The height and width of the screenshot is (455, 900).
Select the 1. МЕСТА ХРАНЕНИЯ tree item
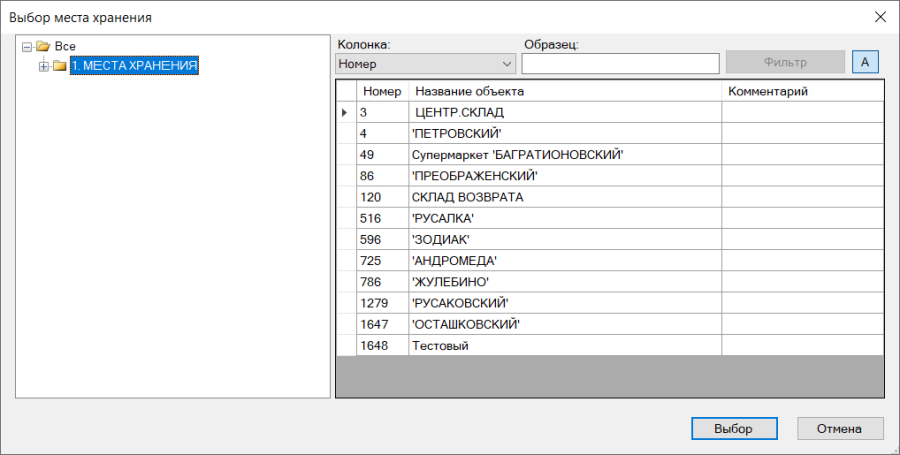pyautogui.click(x=134, y=66)
